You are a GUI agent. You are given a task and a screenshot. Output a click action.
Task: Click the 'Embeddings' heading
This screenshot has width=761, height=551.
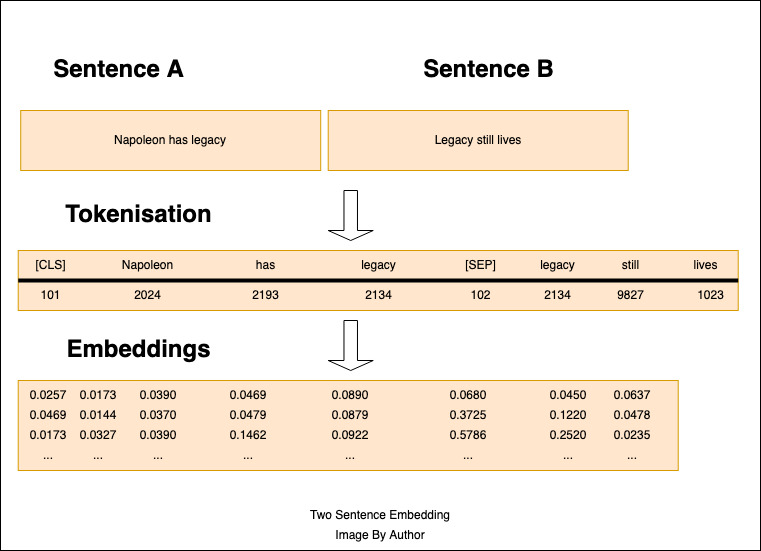point(138,349)
